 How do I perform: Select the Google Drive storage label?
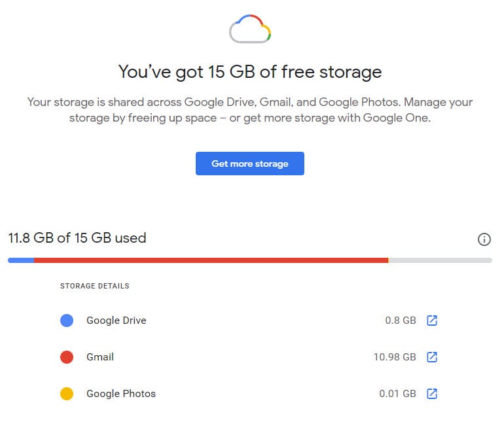point(117,321)
